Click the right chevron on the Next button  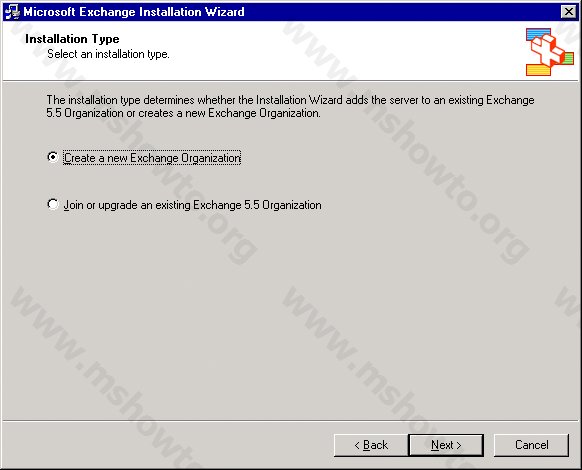click(x=459, y=445)
